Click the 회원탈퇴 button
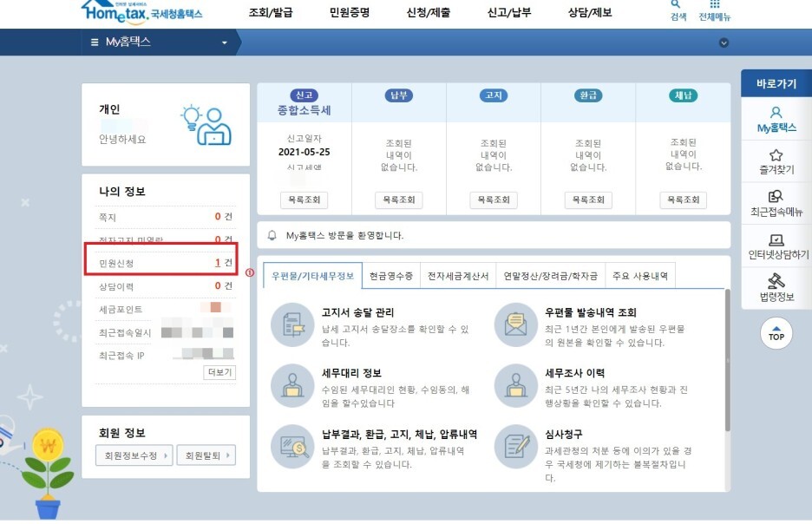 (206, 455)
